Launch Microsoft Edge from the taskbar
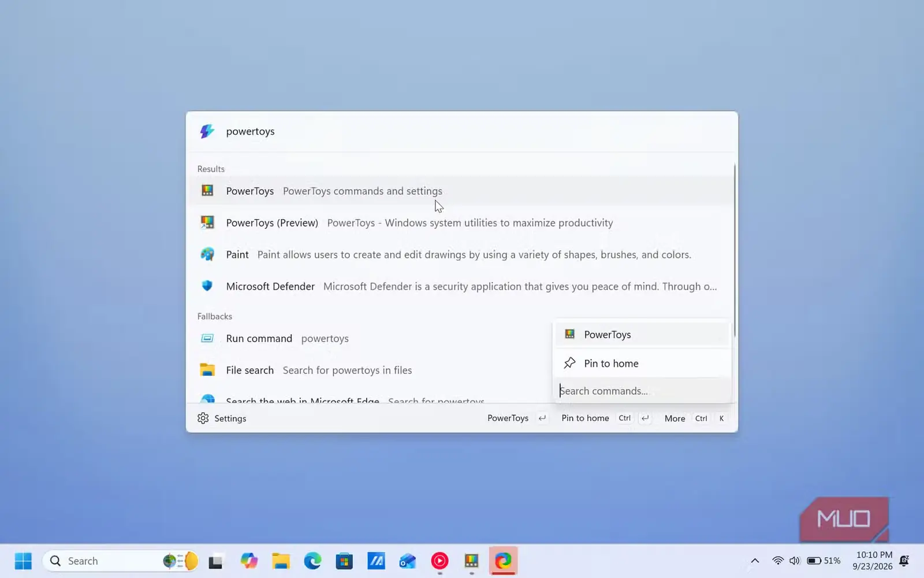This screenshot has width=924, height=578. [x=312, y=561]
